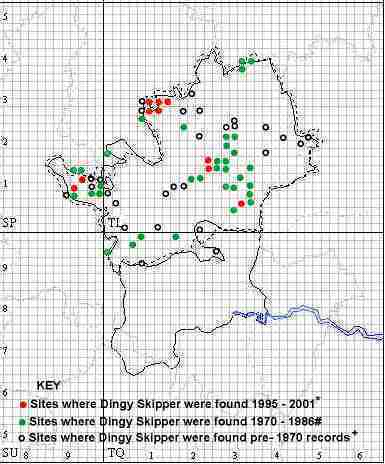Click left-margin grid number "3"
The width and height of the screenshot is (385, 464).
[x=5, y=100]
